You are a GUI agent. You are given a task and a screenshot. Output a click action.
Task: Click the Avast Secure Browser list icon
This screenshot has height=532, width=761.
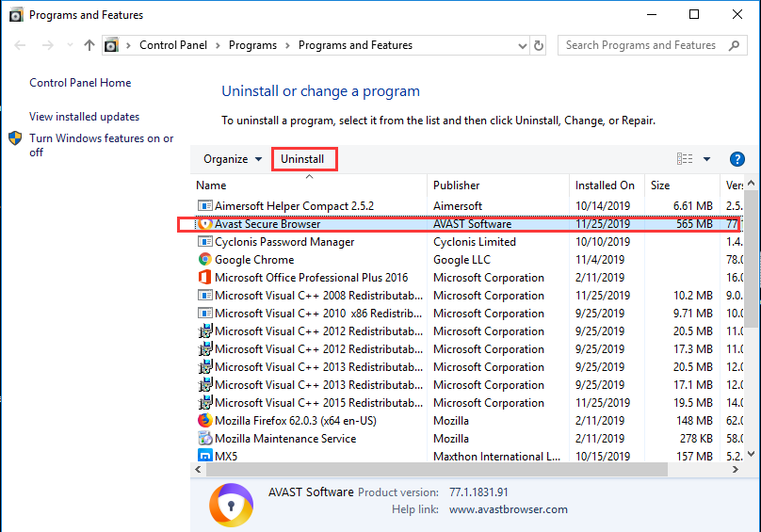(x=204, y=224)
